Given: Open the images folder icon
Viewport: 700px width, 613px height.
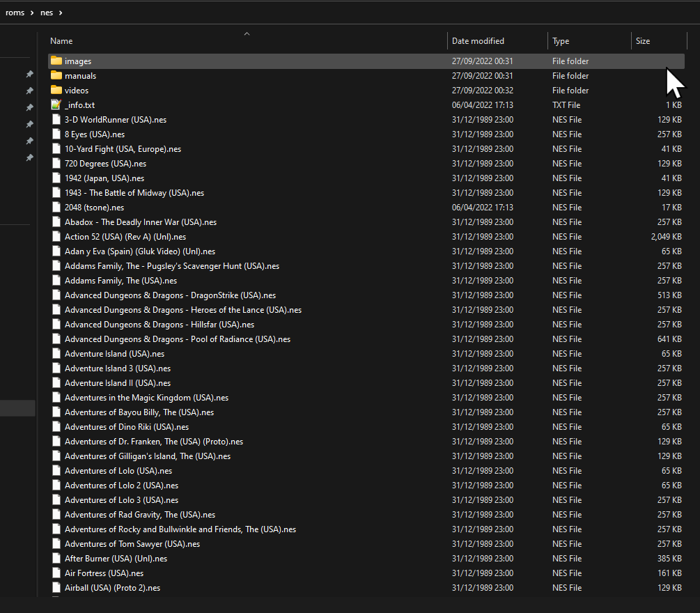Looking at the screenshot, I should [56, 61].
